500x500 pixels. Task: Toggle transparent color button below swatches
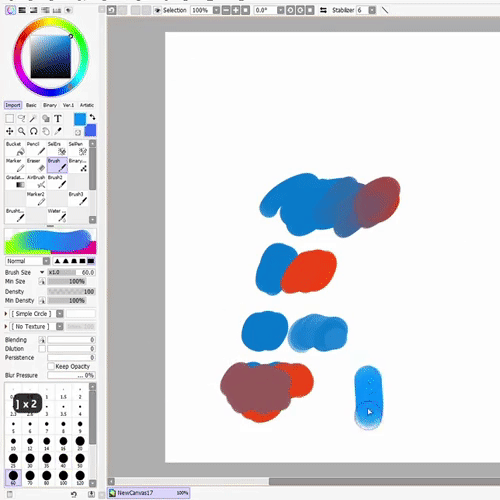point(78,132)
